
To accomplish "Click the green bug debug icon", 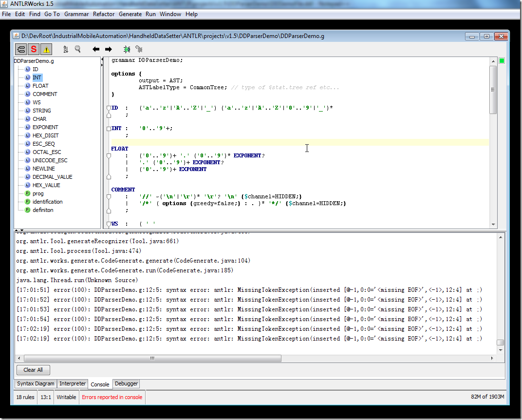I will [x=127, y=49].
